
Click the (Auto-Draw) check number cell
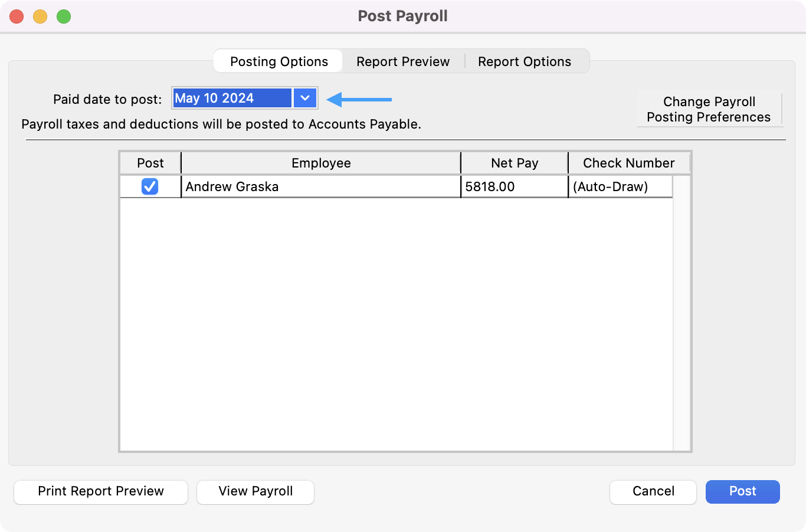(x=620, y=186)
